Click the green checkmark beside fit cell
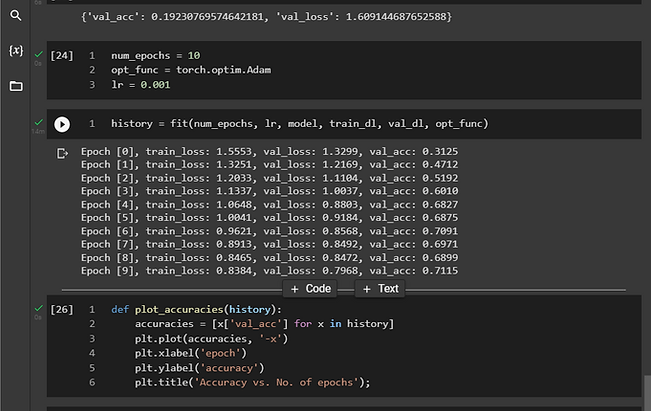Screen dimensions: 651x411 (x=39, y=122)
